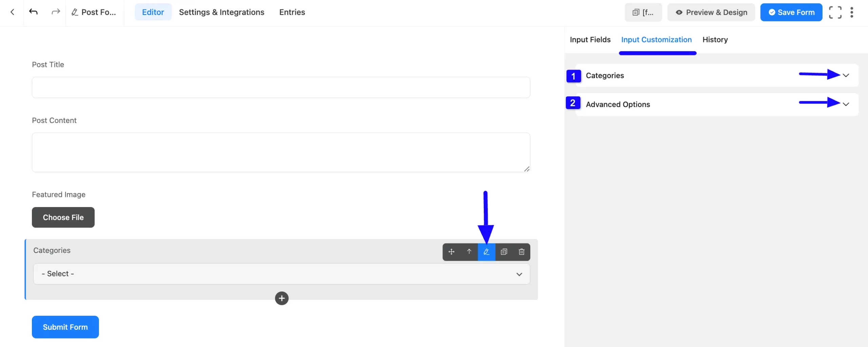Select the Categories field label in form
This screenshot has height=347, width=868.
[52, 250]
